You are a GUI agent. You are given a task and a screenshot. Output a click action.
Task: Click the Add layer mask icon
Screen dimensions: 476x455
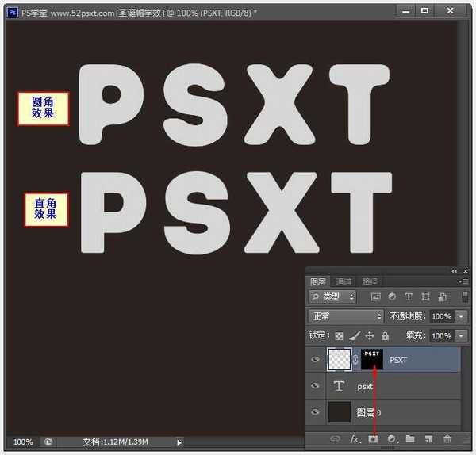click(371, 438)
